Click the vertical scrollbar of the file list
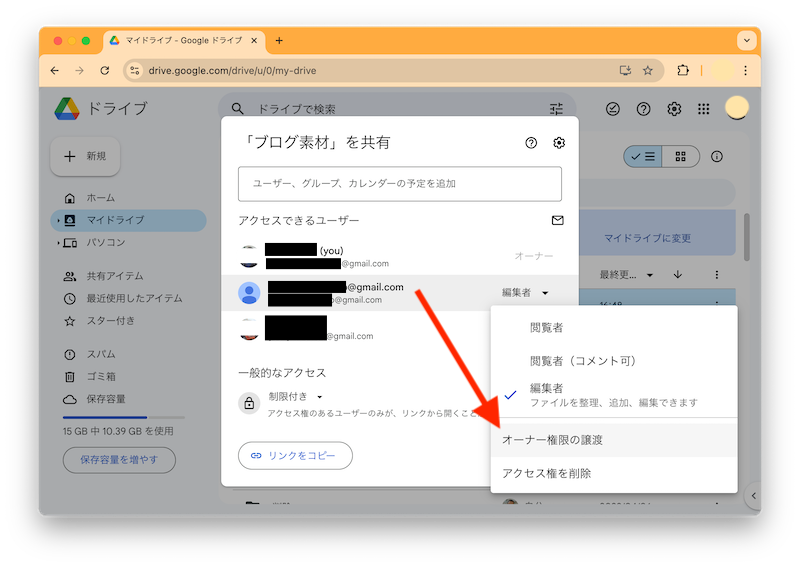The image size is (800, 567). [x=746, y=237]
